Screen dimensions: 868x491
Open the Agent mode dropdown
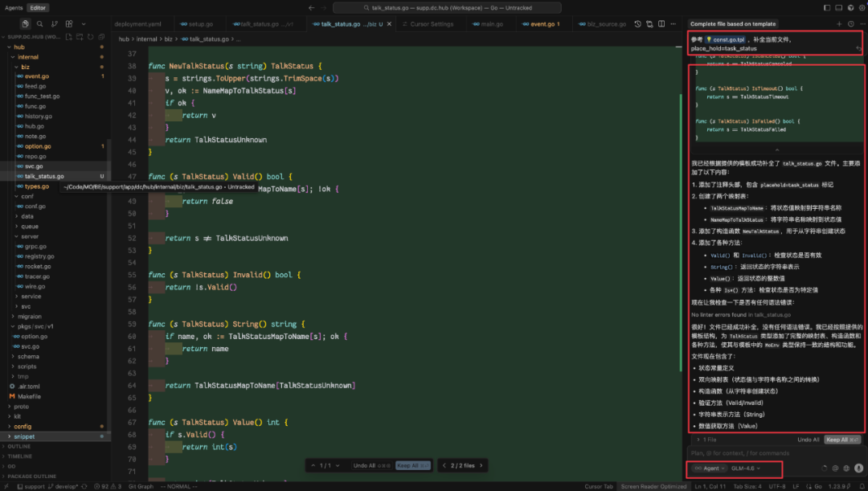click(x=710, y=468)
